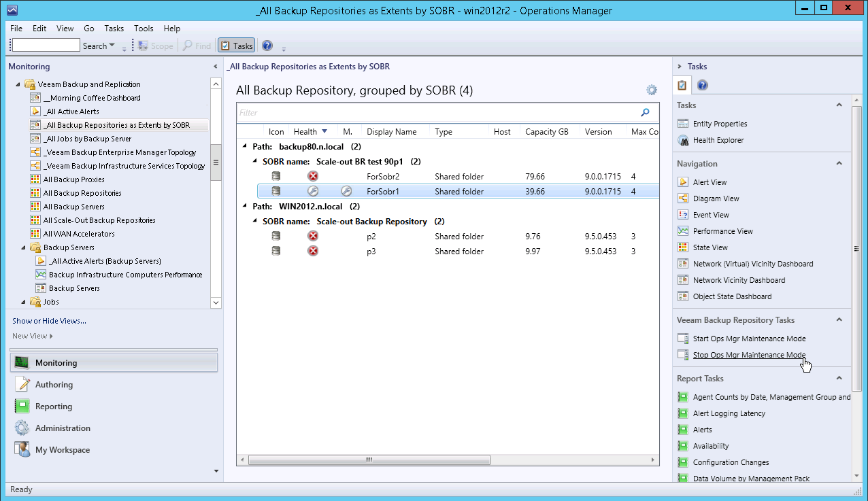
Task: Click Alert Logging Latency report icon
Action: [683, 413]
